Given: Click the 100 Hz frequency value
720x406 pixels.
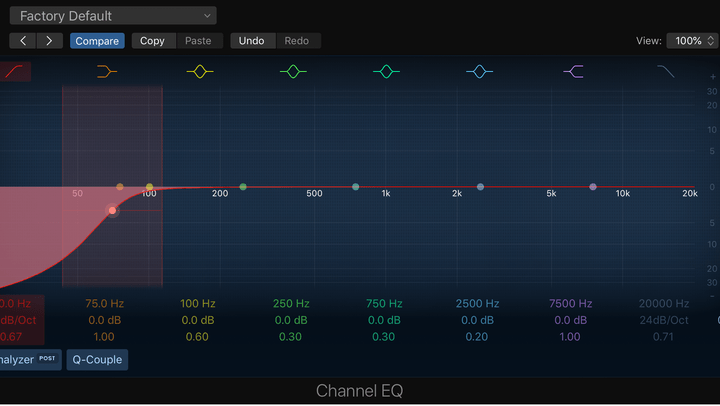Looking at the screenshot, I should tap(198, 304).
